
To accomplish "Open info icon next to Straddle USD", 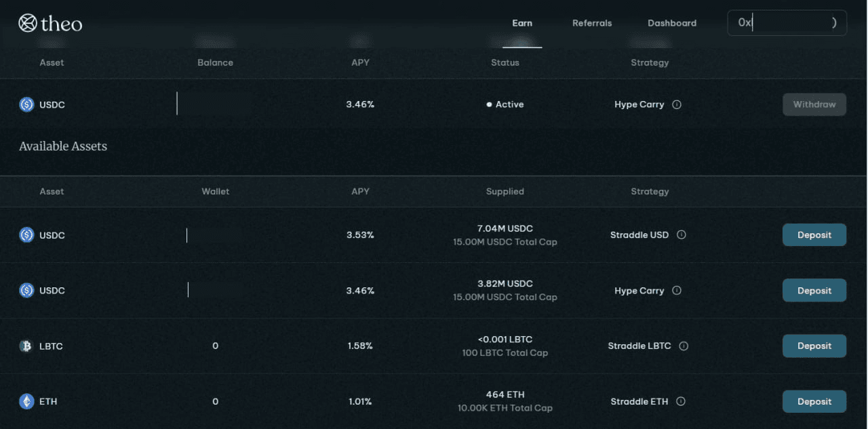I will [682, 235].
